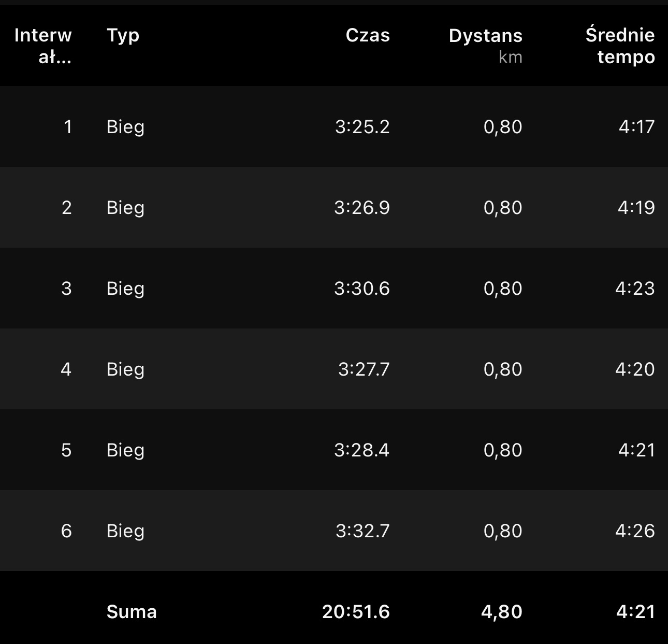
Task: Click the 4:19 average pace value
Action: pos(636,208)
